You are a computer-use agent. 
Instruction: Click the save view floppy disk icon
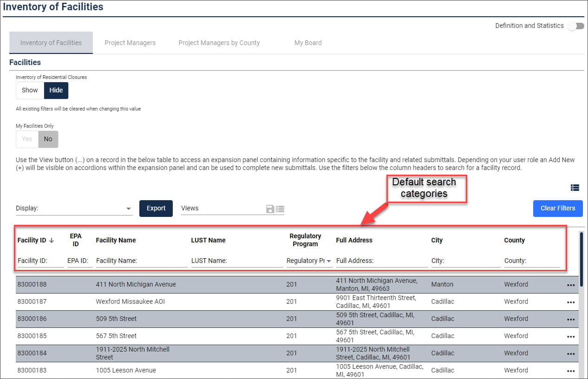point(270,209)
